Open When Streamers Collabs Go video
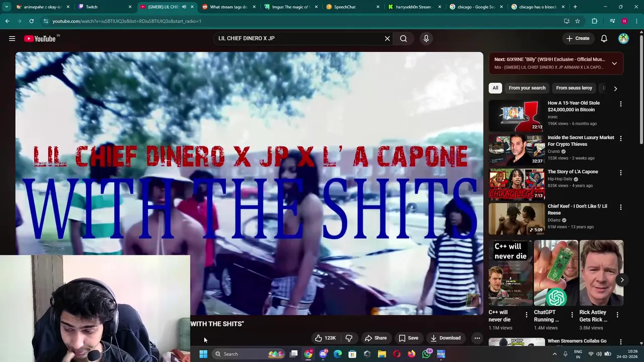 577,341
